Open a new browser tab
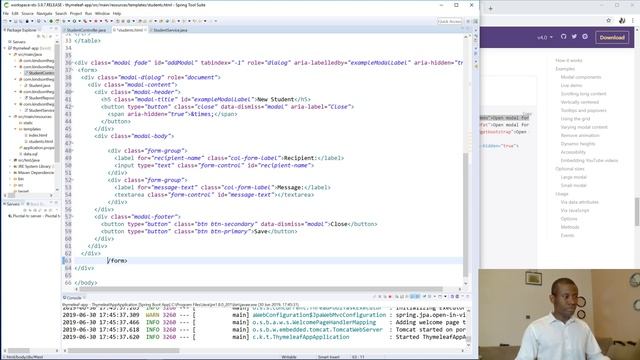The height and width of the screenshot is (360, 640). [491, 8]
